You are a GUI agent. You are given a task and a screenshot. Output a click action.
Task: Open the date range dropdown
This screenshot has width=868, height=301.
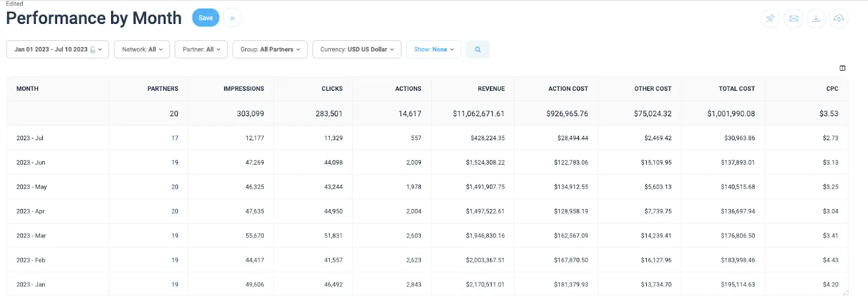[58, 49]
